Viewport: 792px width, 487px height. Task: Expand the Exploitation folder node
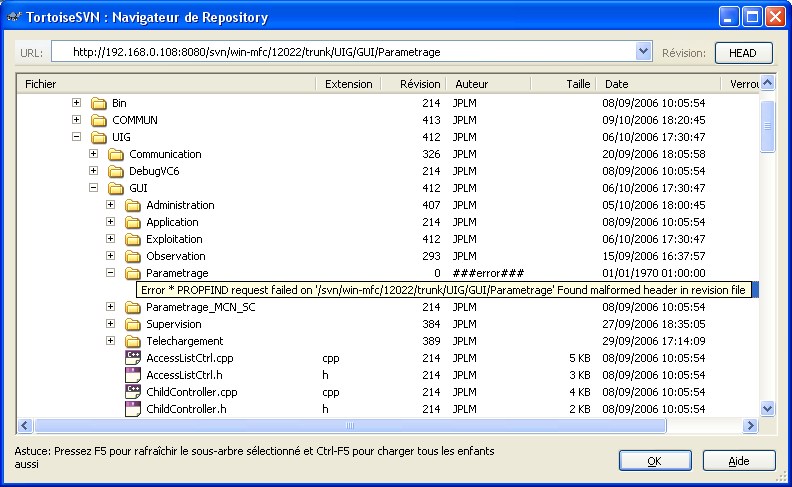pyautogui.click(x=111, y=238)
